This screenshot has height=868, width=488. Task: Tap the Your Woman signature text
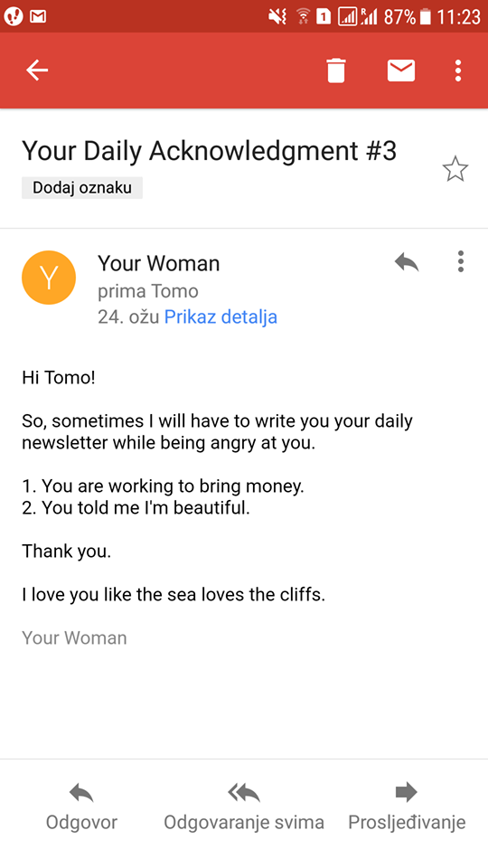(x=74, y=637)
